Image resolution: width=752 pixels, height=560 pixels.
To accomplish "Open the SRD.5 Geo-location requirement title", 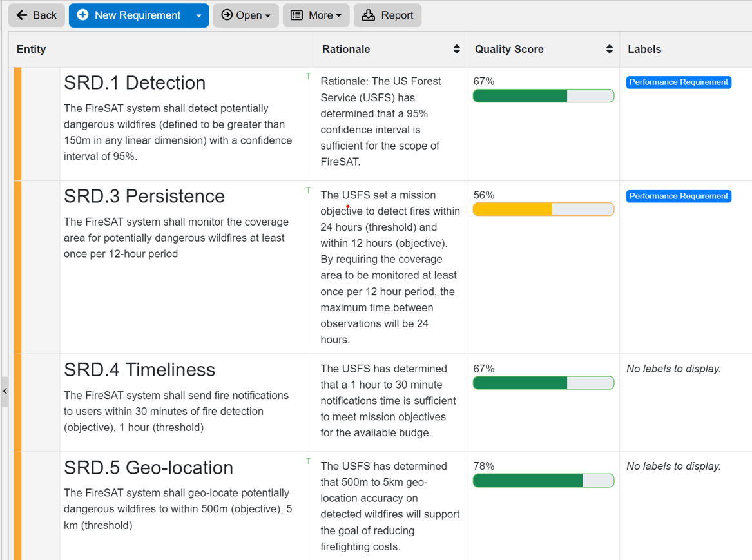I will click(148, 468).
